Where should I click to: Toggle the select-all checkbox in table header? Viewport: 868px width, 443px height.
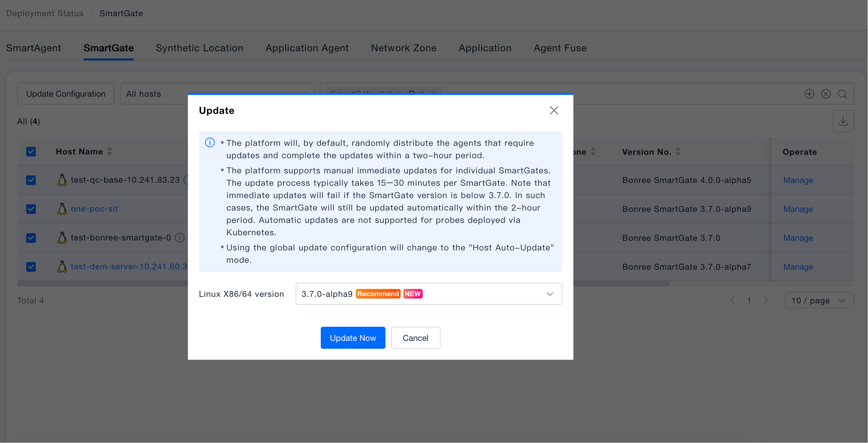coord(31,152)
